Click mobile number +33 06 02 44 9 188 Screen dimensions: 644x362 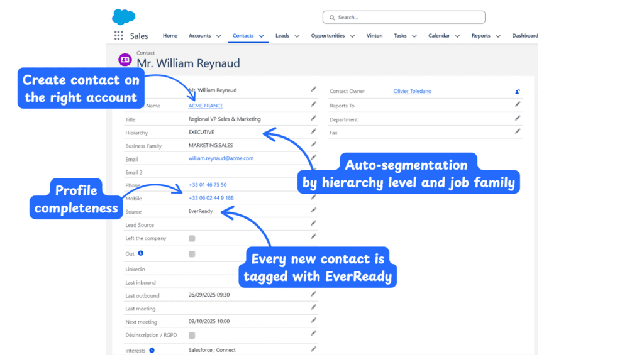[x=211, y=198]
